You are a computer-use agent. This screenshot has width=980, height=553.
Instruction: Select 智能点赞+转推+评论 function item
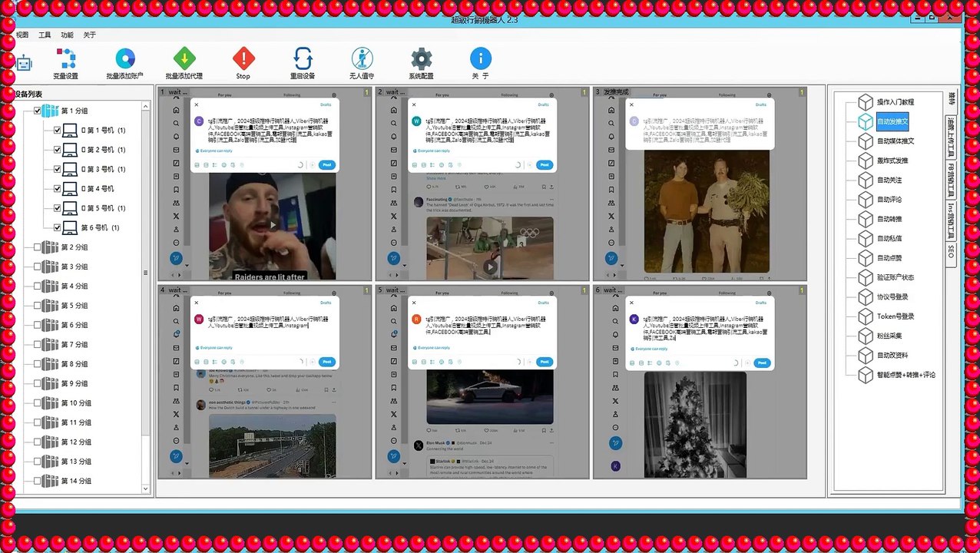coord(906,375)
